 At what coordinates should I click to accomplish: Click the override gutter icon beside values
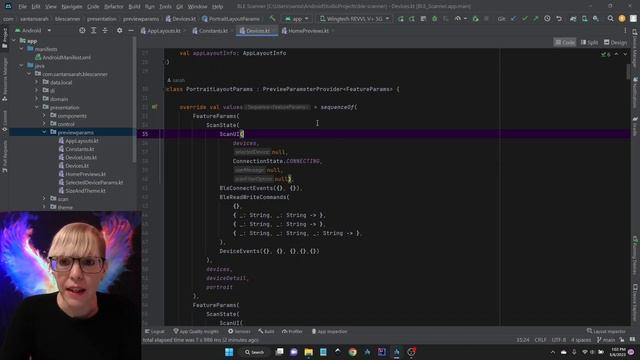(x=154, y=107)
